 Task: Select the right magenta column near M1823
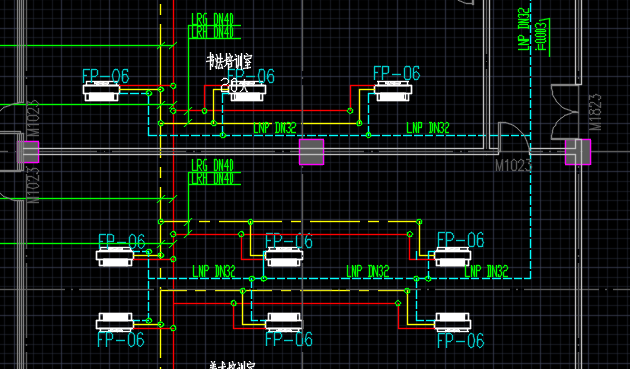coord(578,152)
